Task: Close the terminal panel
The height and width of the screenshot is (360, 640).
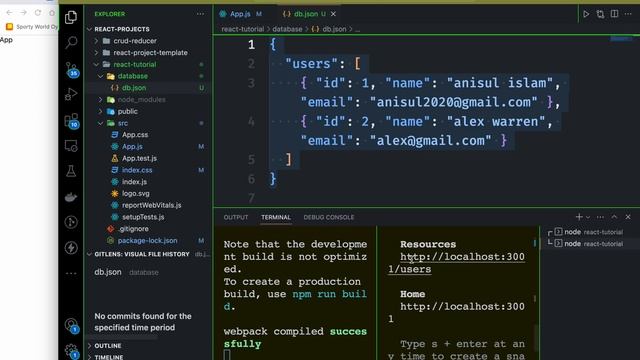Action: [628, 217]
